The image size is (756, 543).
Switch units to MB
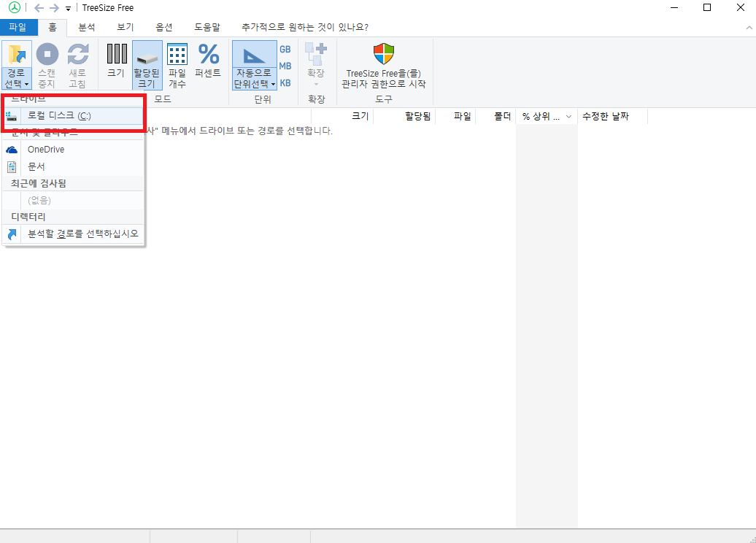(285, 66)
